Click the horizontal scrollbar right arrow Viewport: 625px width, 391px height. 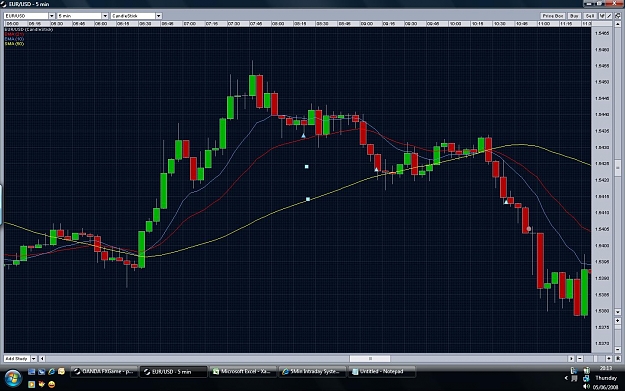pyautogui.click(x=571, y=359)
